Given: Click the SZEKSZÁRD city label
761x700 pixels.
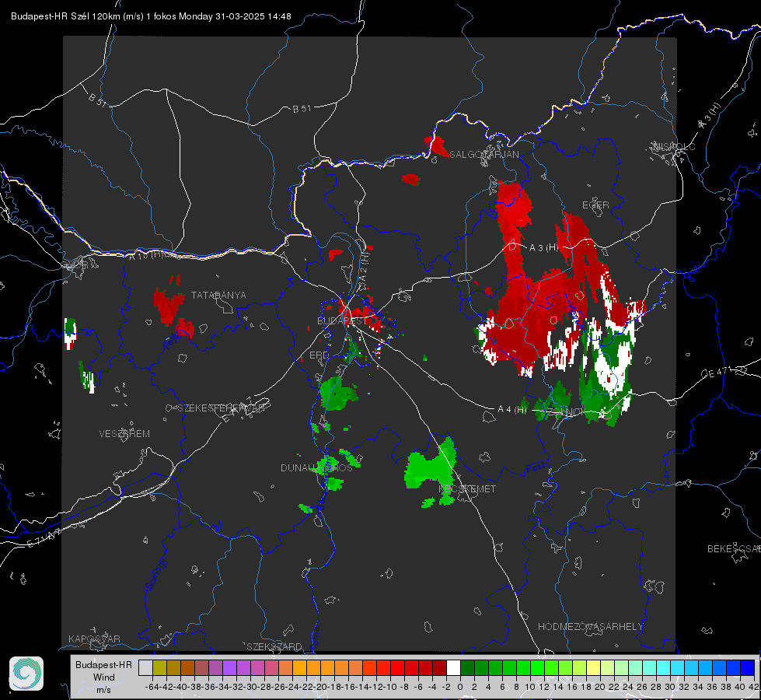Looking at the screenshot, I should click(274, 646).
